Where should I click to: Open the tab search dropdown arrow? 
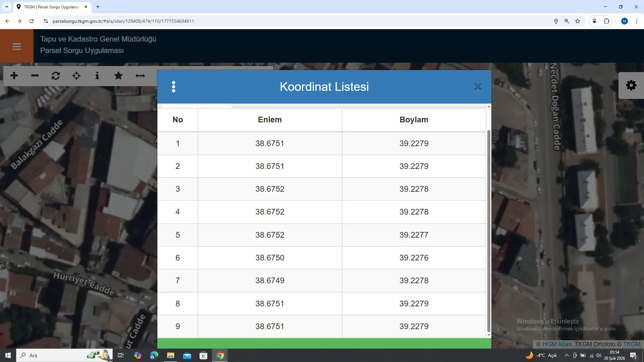6,7
